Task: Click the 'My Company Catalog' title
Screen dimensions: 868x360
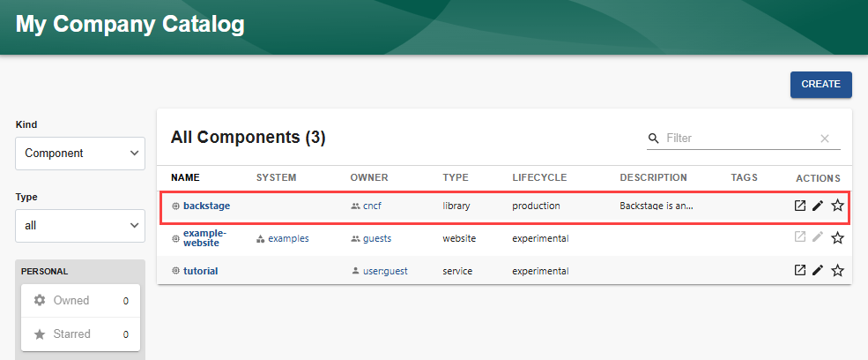Action: pyautogui.click(x=130, y=25)
